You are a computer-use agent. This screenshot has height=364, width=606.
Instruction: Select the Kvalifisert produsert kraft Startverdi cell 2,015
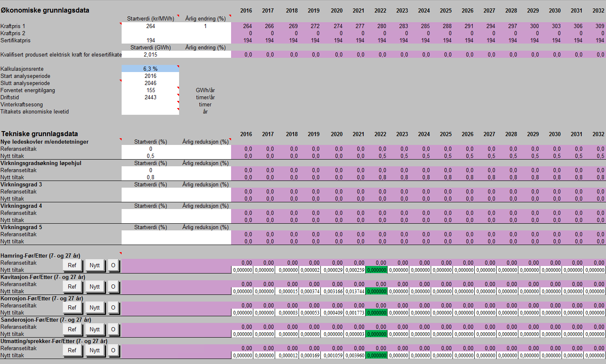pos(150,54)
